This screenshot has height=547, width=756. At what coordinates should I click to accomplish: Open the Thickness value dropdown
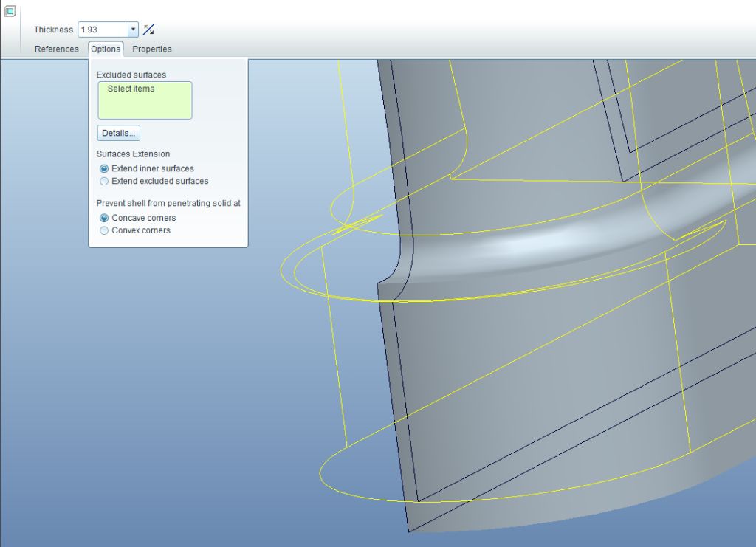(134, 30)
